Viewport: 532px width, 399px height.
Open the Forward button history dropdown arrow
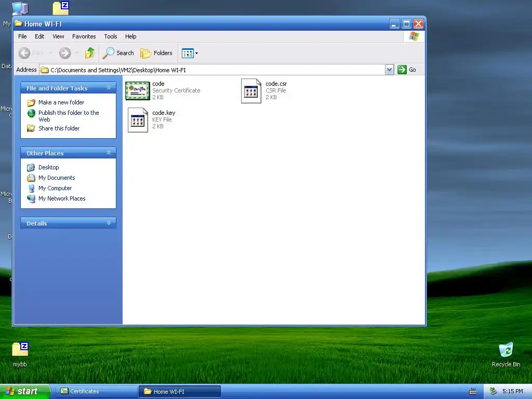pos(77,53)
